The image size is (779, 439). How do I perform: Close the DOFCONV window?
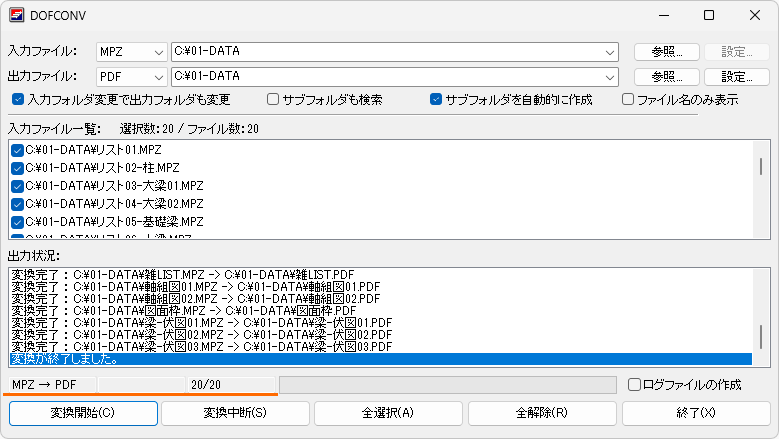(x=755, y=15)
